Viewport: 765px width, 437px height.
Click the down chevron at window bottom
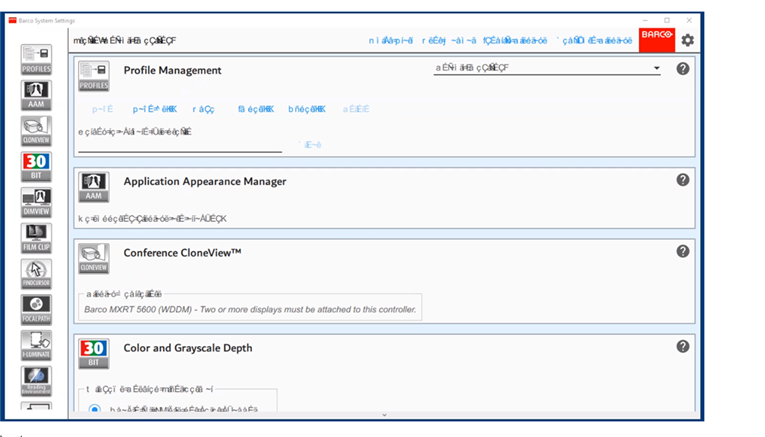pyautogui.click(x=385, y=415)
